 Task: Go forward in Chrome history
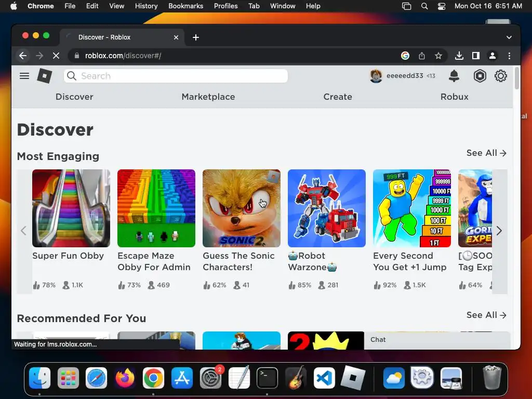pyautogui.click(x=39, y=56)
